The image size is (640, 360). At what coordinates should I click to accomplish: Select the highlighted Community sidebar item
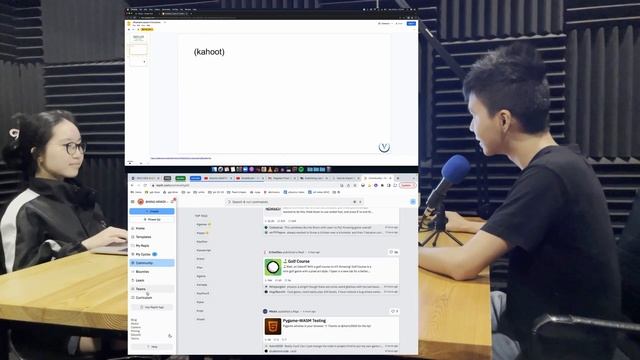tap(152, 263)
